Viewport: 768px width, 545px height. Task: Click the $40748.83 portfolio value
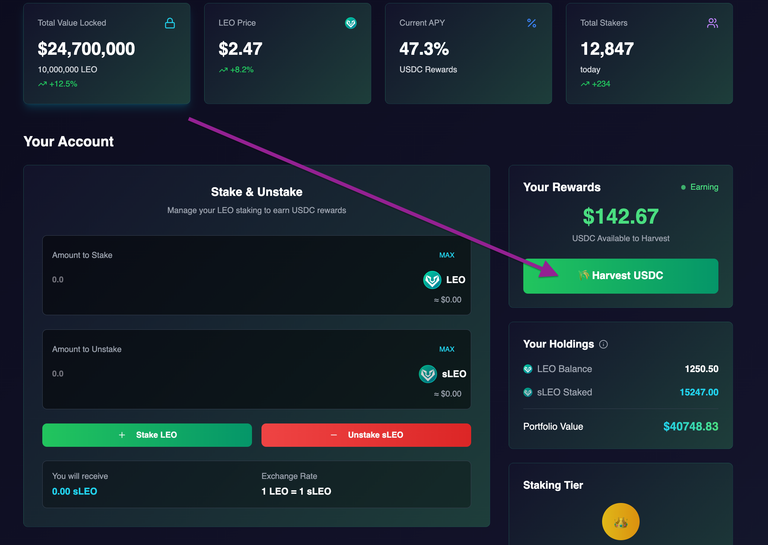tap(691, 427)
